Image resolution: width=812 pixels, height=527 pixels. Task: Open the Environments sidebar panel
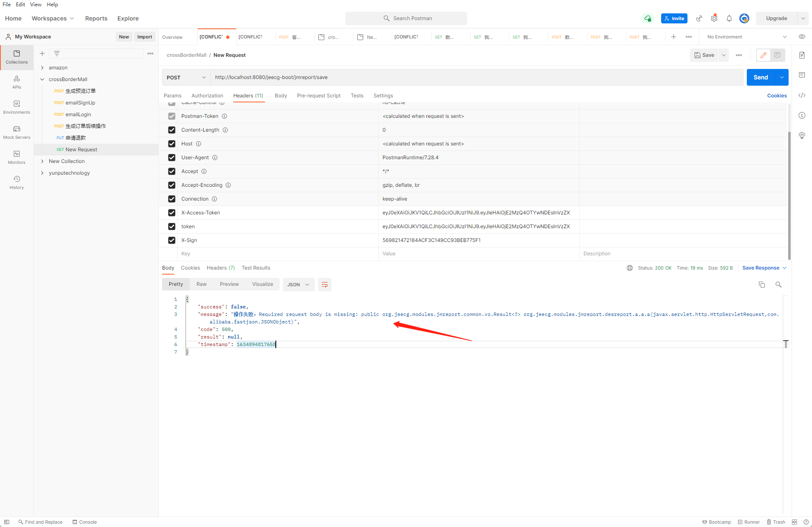[17, 107]
